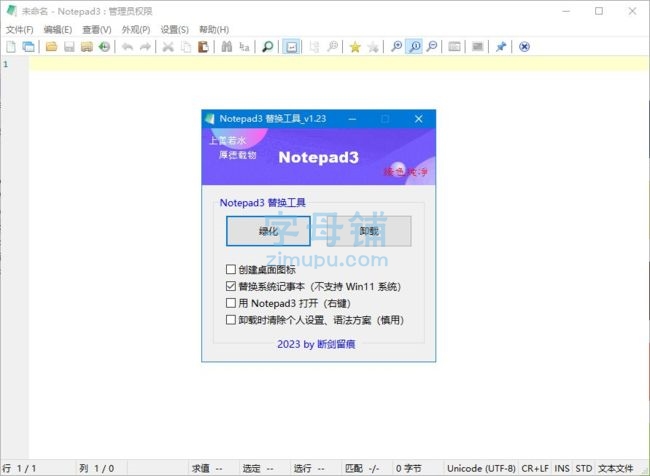The width and height of the screenshot is (650, 476).
Task: Click the pushpin always-on-top icon
Action: tap(501, 47)
